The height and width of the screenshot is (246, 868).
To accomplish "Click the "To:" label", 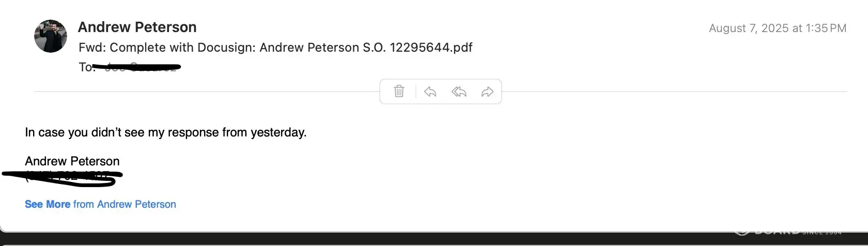I will point(86,67).
